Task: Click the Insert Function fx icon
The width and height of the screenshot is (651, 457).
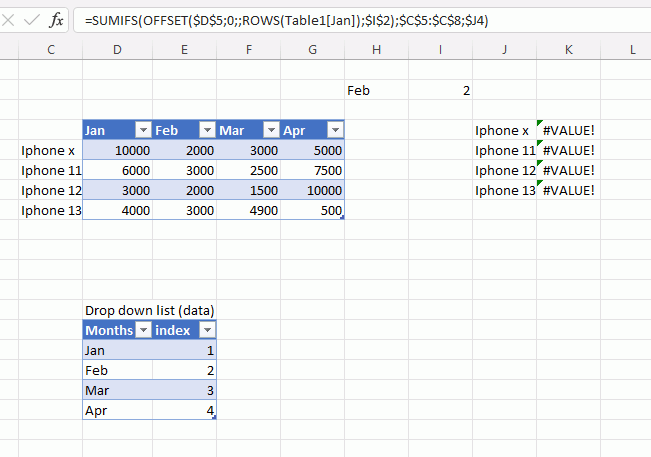Action: click(56, 20)
